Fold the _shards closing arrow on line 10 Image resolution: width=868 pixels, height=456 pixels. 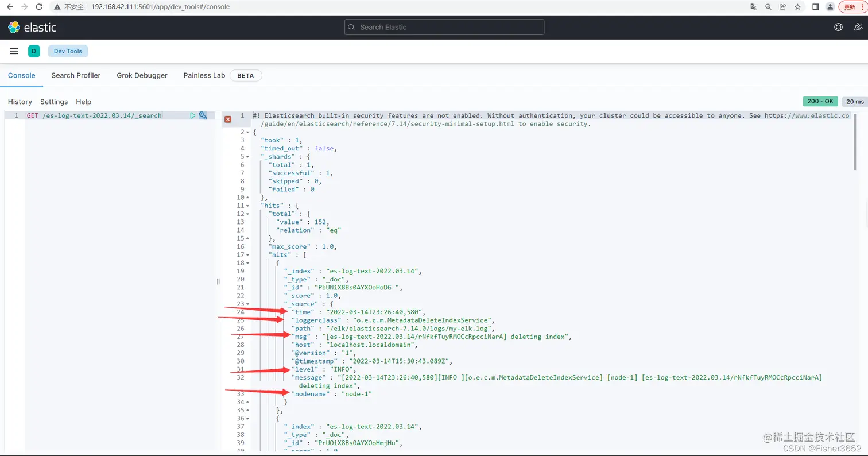pos(247,198)
